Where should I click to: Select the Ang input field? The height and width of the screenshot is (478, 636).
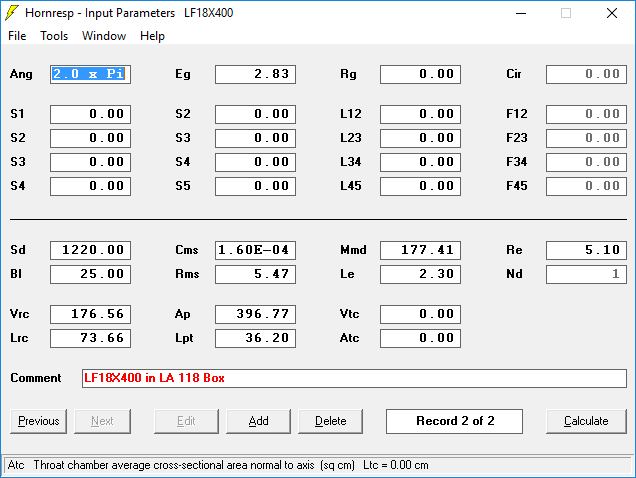(x=90, y=74)
